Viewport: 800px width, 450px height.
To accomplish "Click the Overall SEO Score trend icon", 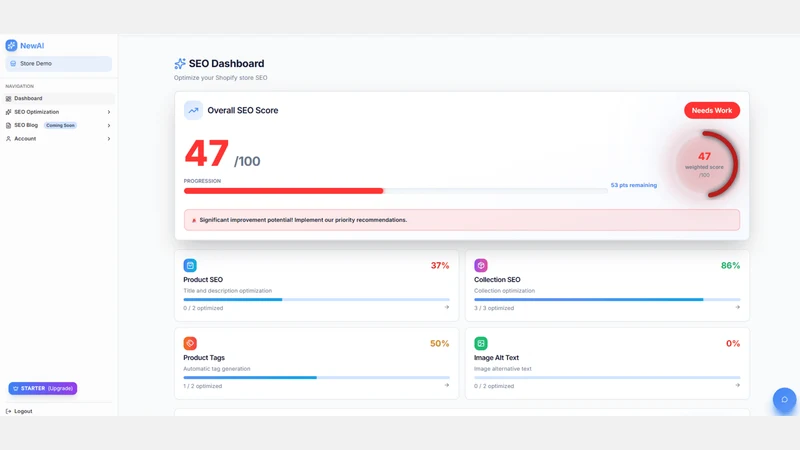I will 193,110.
